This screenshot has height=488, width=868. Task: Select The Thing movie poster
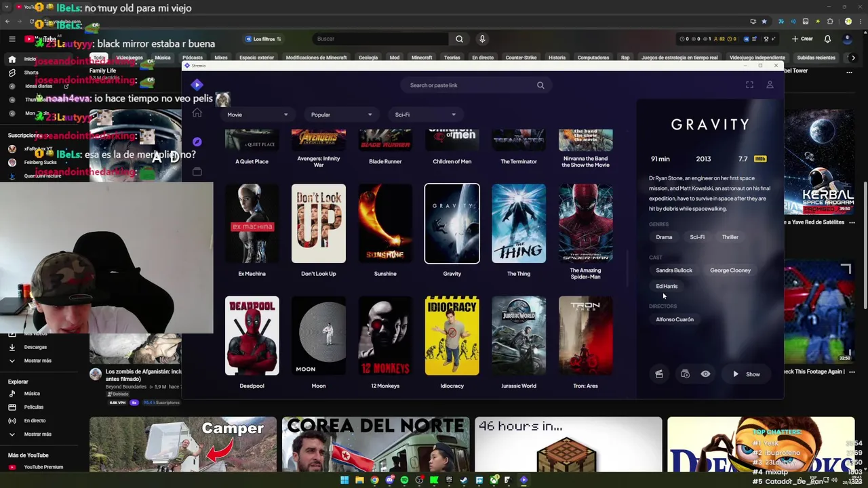pyautogui.click(x=519, y=224)
